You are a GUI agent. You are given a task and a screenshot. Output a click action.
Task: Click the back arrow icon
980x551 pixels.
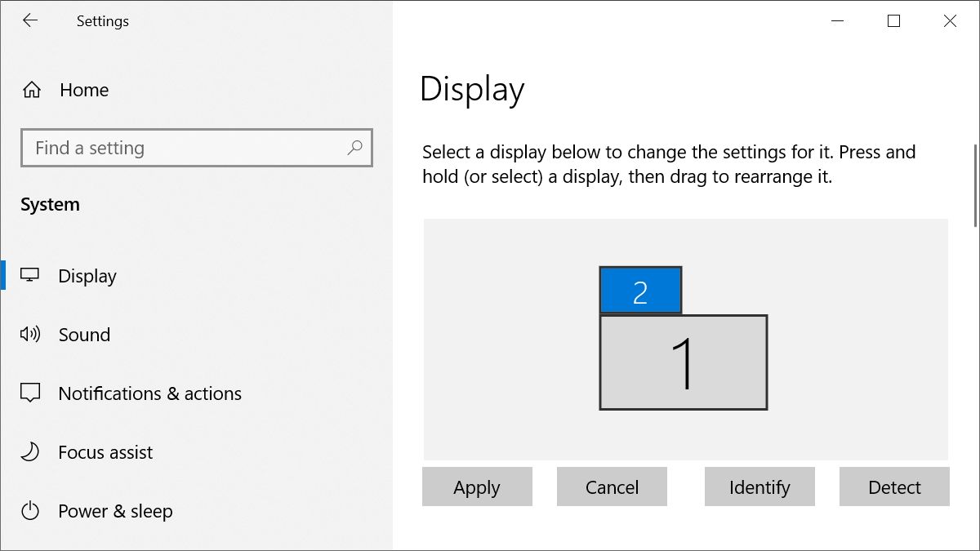point(30,21)
